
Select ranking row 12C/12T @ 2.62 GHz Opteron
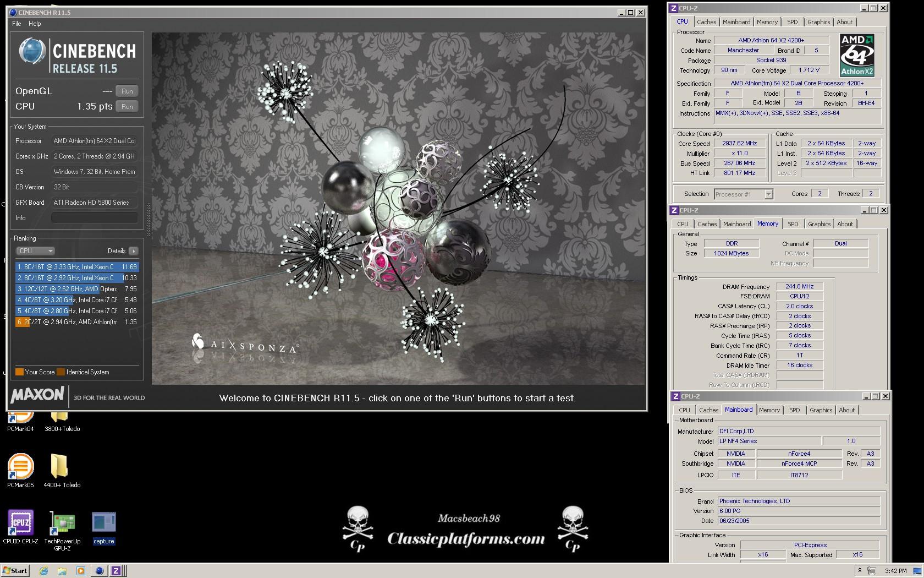pyautogui.click(x=77, y=289)
